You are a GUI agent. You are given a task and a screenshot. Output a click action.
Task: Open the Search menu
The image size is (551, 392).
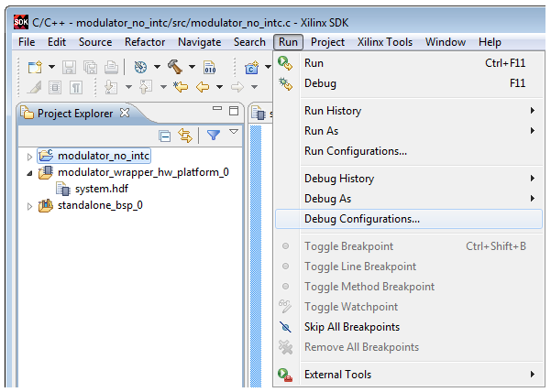click(x=249, y=42)
